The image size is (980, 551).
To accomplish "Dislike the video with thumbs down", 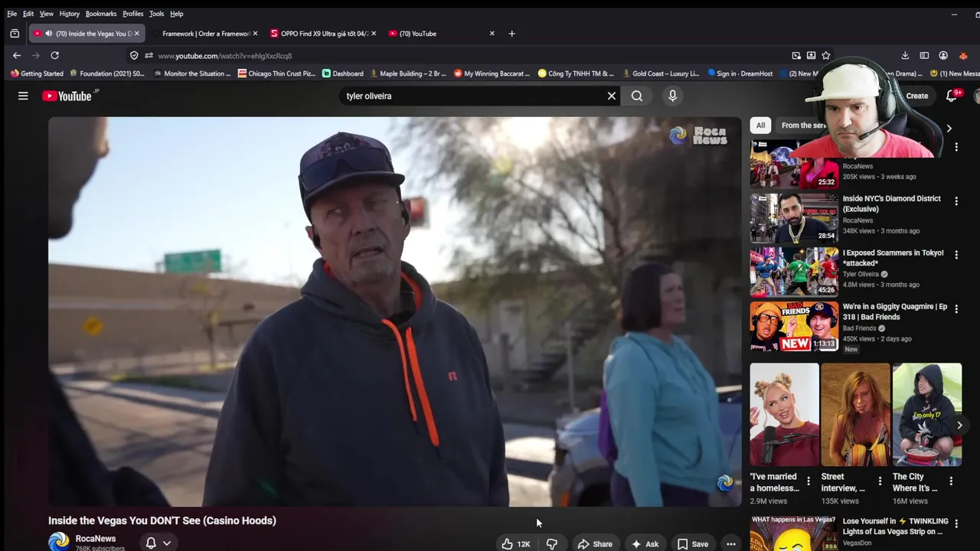I will (x=551, y=544).
